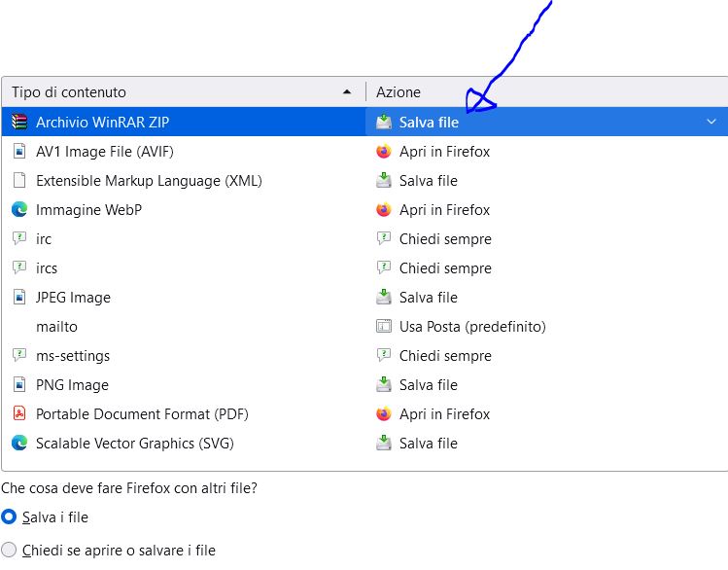Click the Edge icon beside Immagine WebP
The height and width of the screenshot is (570, 728).
tap(19, 209)
